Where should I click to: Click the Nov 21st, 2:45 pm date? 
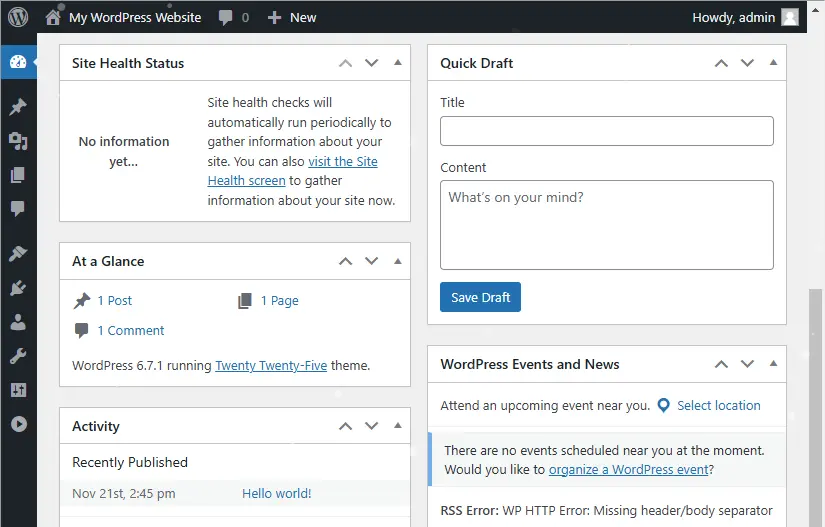point(124,494)
